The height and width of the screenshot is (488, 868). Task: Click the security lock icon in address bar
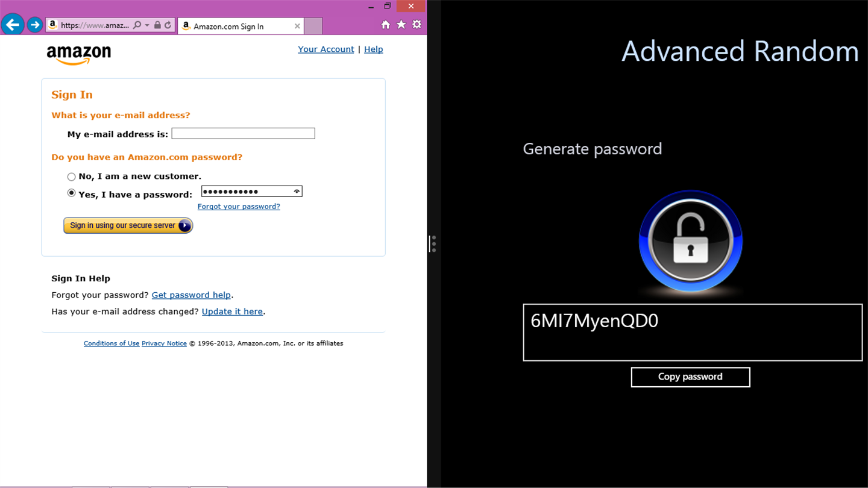pos(157,25)
